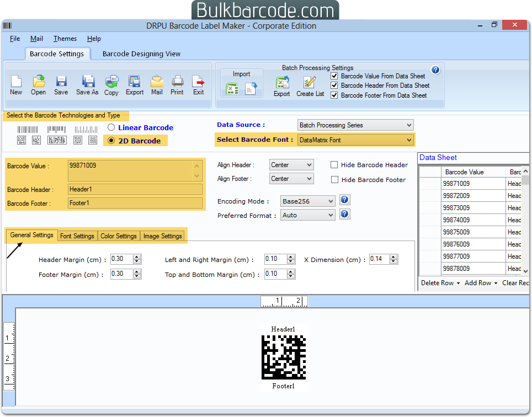Print the barcode with the Print icon
Image resolution: width=532 pixels, height=417 pixels.
177,82
